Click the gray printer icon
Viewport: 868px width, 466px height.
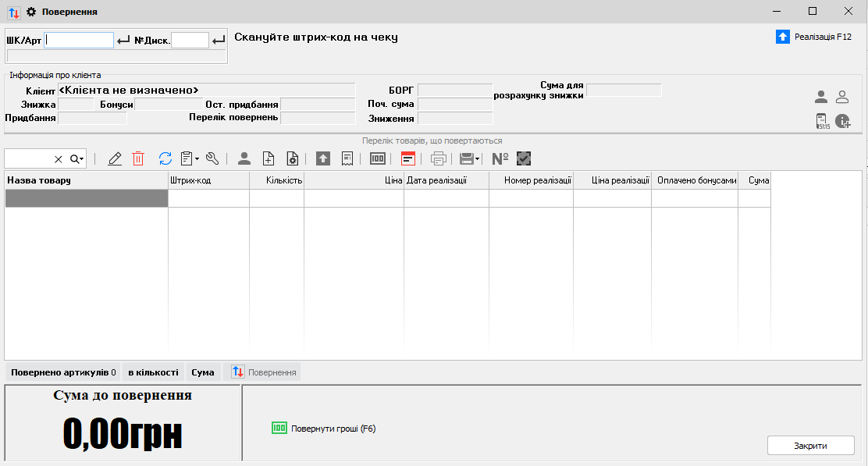click(439, 158)
